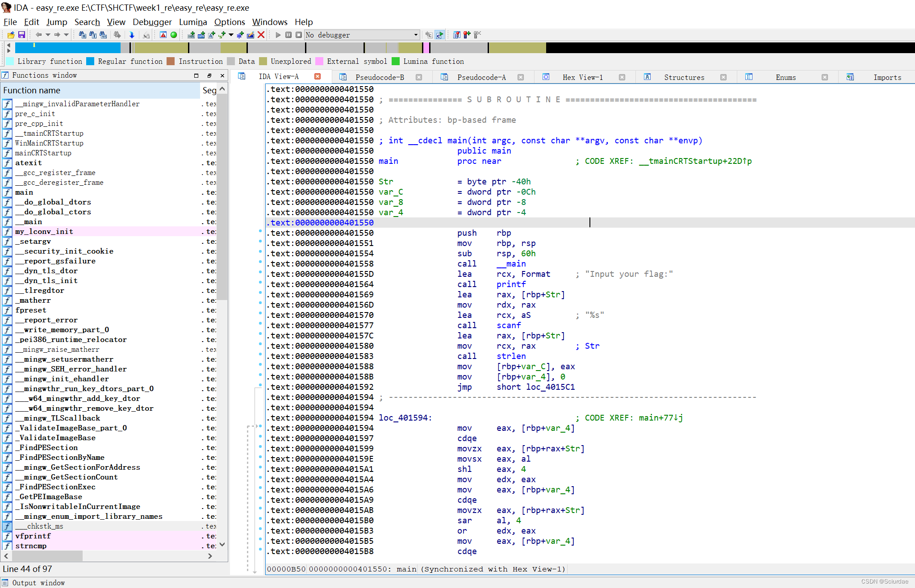Jump forward with the right arrow icon
This screenshot has height=588, width=915.
point(57,35)
